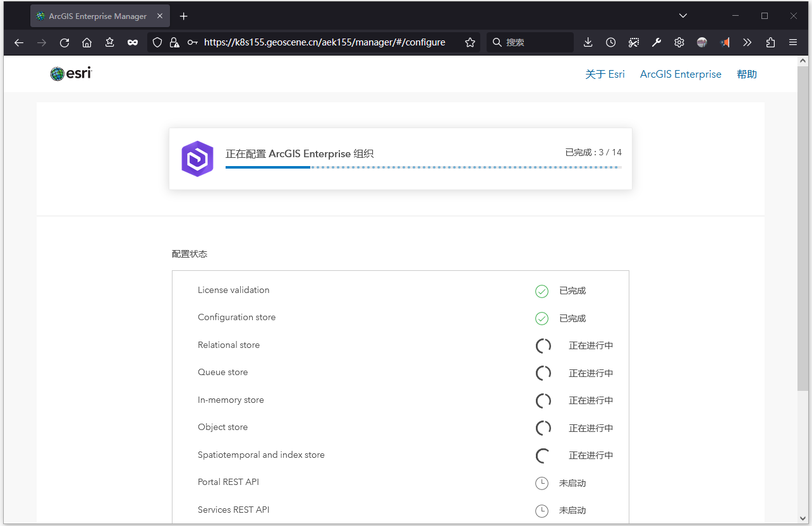Click the scrollbar up arrow
The height and width of the screenshot is (526, 812).
coord(803,61)
